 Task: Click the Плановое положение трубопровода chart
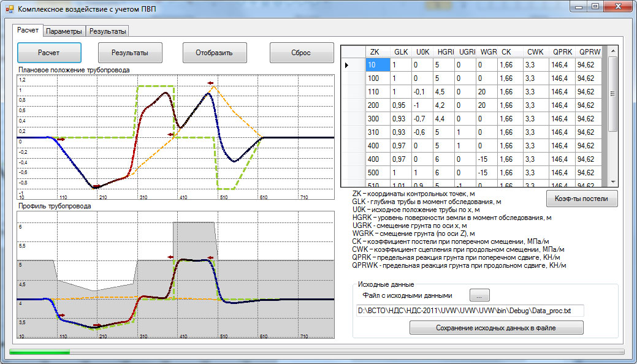[175, 137]
